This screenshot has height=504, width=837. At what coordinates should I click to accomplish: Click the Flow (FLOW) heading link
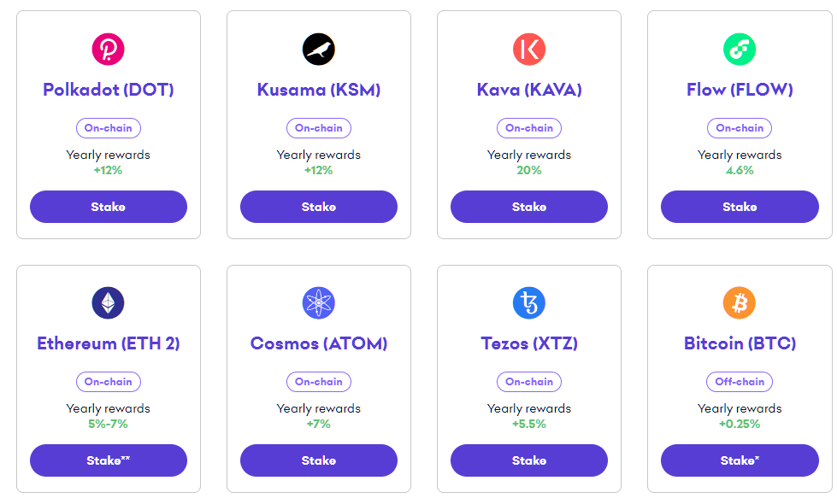point(740,90)
